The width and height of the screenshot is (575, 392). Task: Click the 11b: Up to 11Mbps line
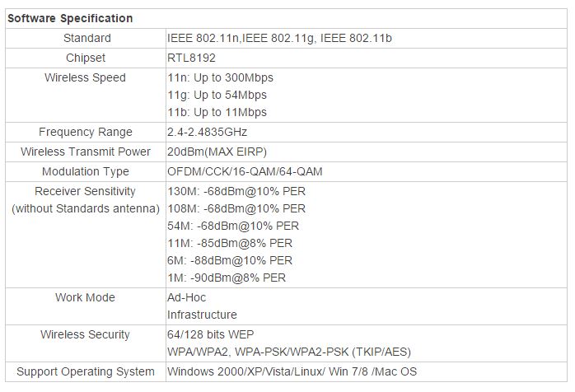pyautogui.click(x=217, y=112)
